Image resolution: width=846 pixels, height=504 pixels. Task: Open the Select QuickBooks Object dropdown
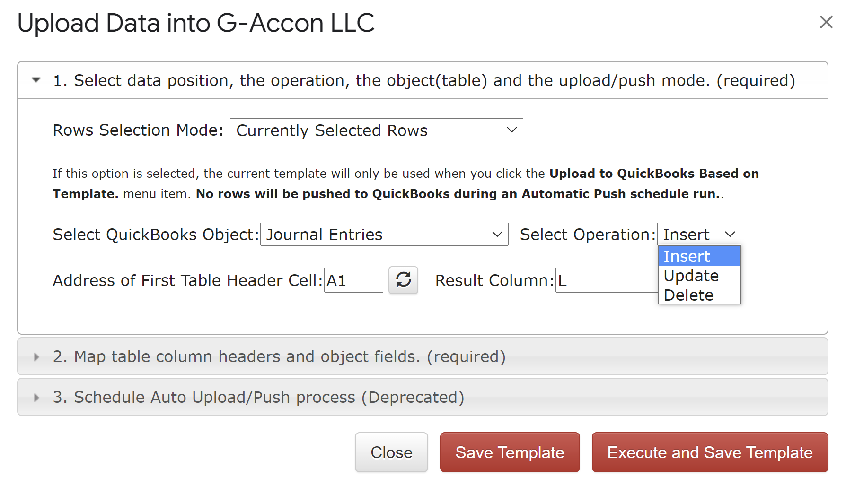(x=384, y=235)
